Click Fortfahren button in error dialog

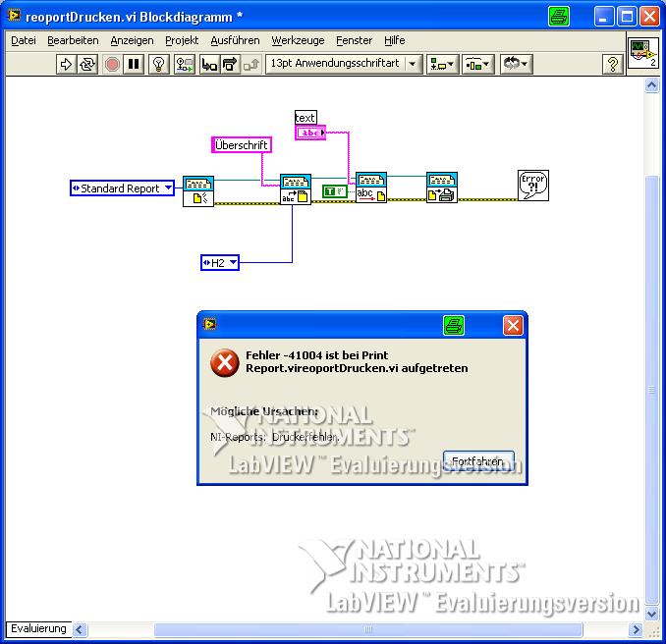[478, 461]
